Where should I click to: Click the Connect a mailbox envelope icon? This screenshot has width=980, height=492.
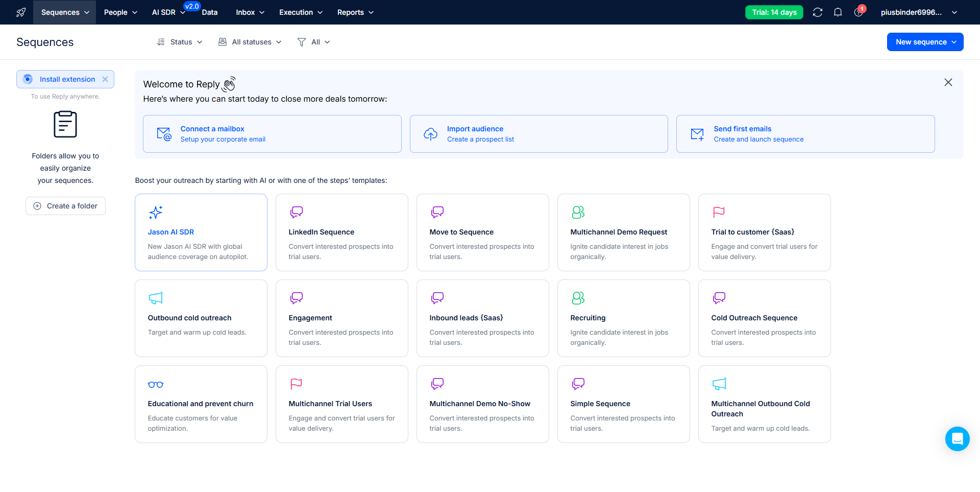pyautogui.click(x=164, y=134)
